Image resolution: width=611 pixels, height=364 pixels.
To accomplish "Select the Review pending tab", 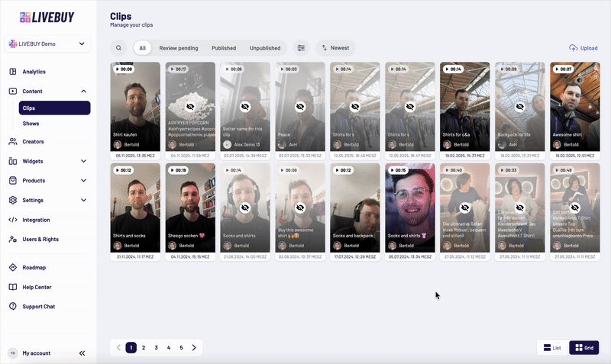I will pyautogui.click(x=179, y=48).
